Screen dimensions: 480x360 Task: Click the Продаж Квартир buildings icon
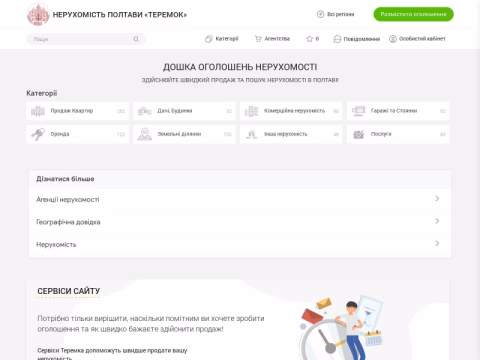(38, 111)
